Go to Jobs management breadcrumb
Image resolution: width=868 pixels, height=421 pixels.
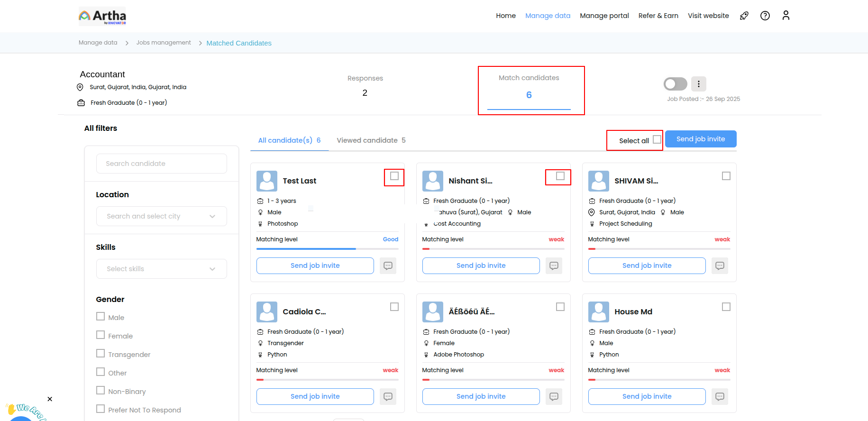click(164, 43)
